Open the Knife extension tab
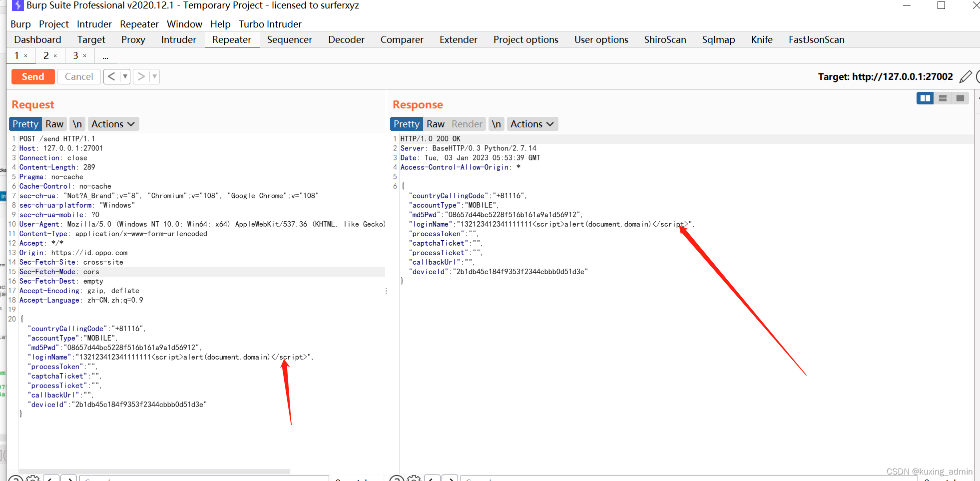 pos(762,39)
